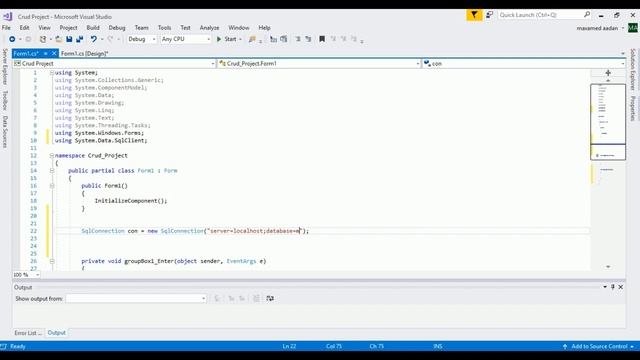Select the Output tab at bottom
This screenshot has height=360, width=640.
click(56, 333)
